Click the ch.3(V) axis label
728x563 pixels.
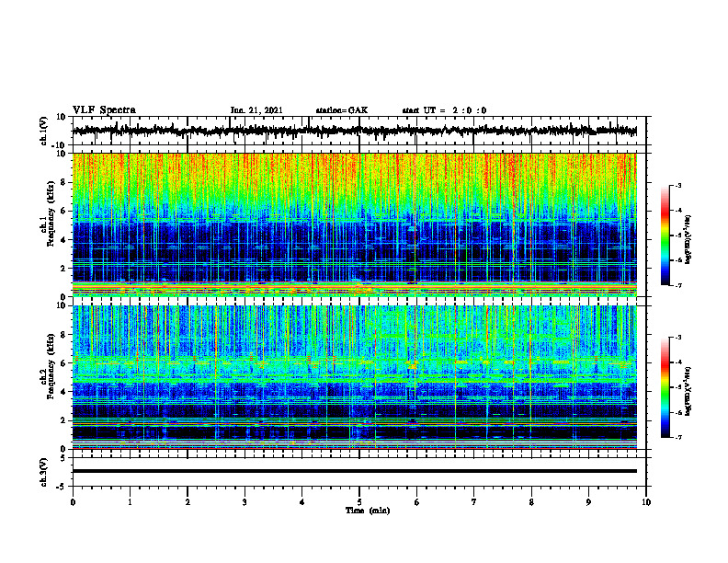point(44,472)
